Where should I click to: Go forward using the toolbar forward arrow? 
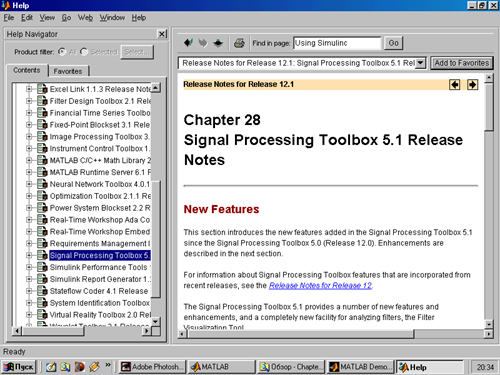pyautogui.click(x=203, y=43)
